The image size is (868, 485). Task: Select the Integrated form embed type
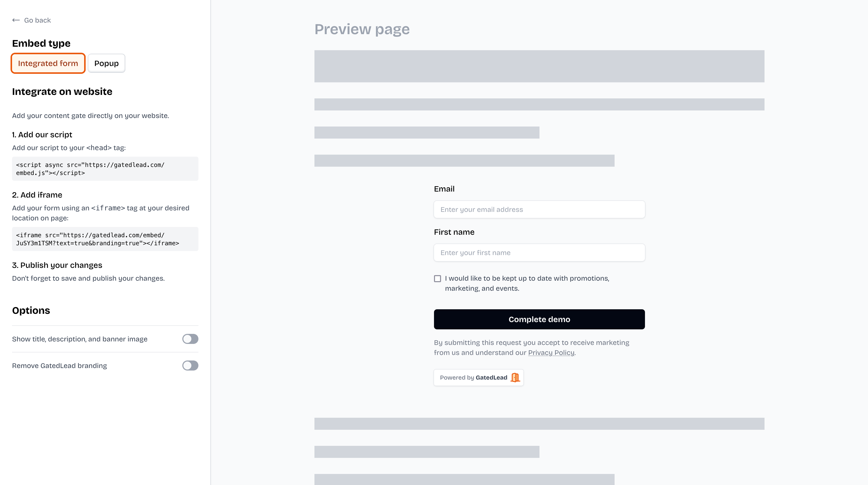tap(48, 63)
